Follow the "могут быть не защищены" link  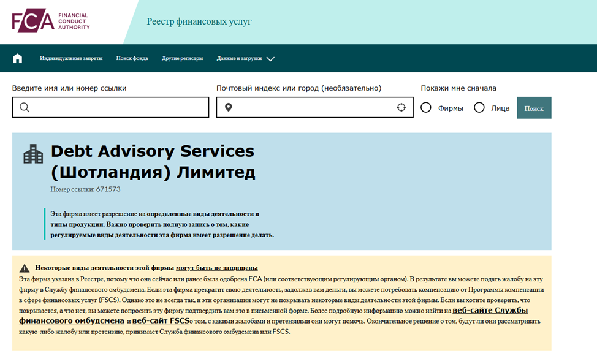[216, 268]
